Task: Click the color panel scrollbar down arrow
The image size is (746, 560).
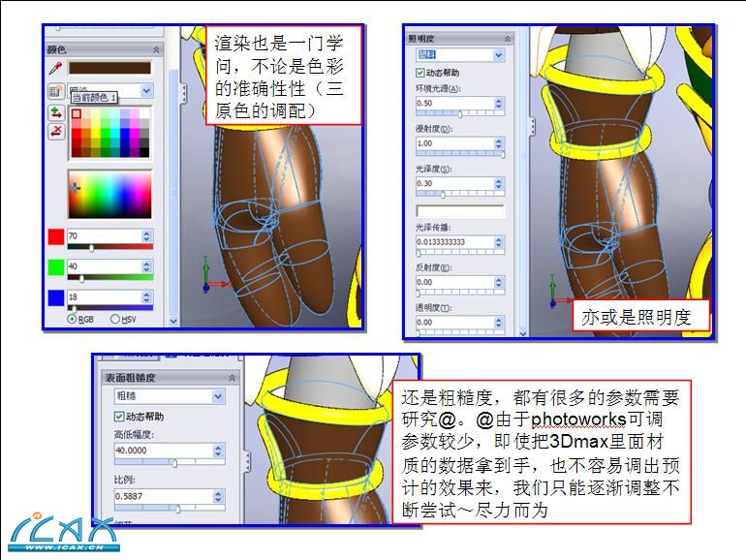Action: click(173, 321)
